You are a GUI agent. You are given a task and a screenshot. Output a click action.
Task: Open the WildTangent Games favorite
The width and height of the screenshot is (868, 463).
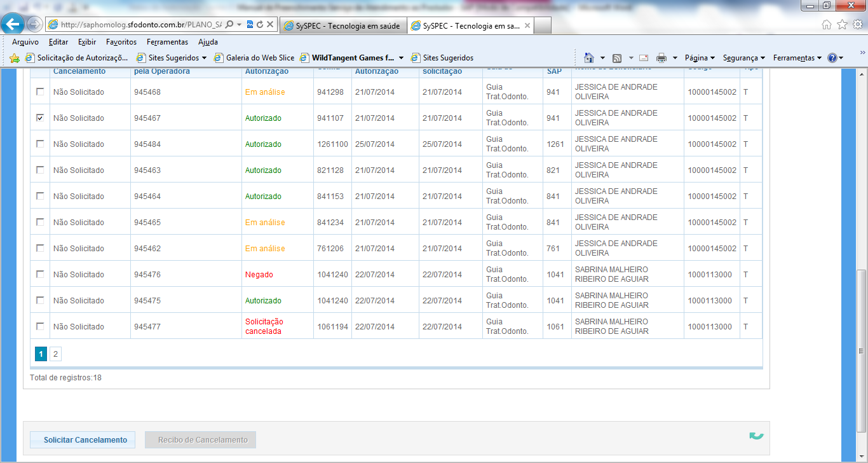348,58
